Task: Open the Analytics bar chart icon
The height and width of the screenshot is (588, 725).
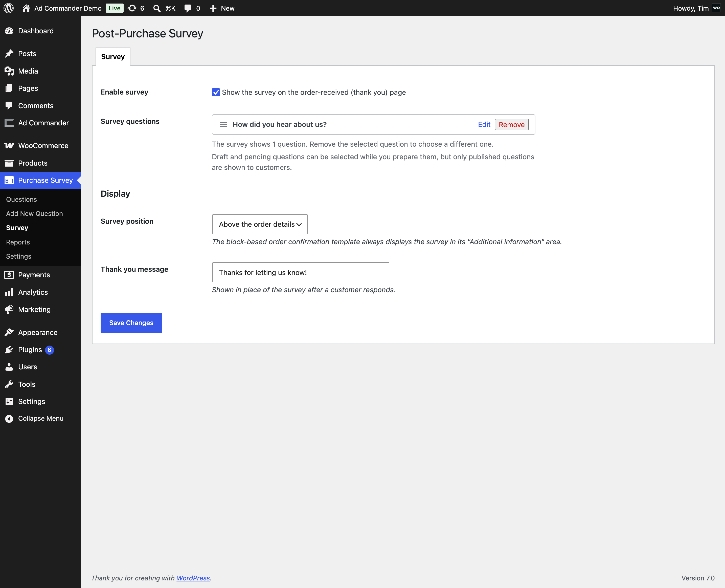Action: [x=9, y=292]
